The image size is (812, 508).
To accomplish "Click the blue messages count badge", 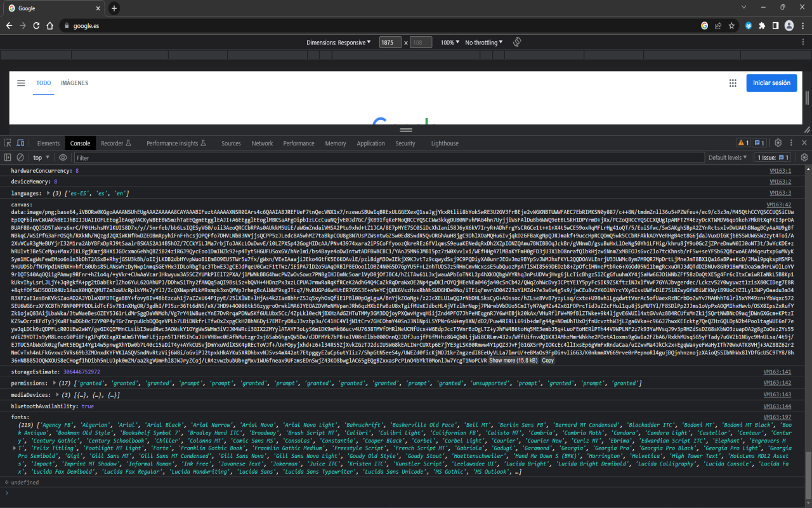I will coord(759,144).
